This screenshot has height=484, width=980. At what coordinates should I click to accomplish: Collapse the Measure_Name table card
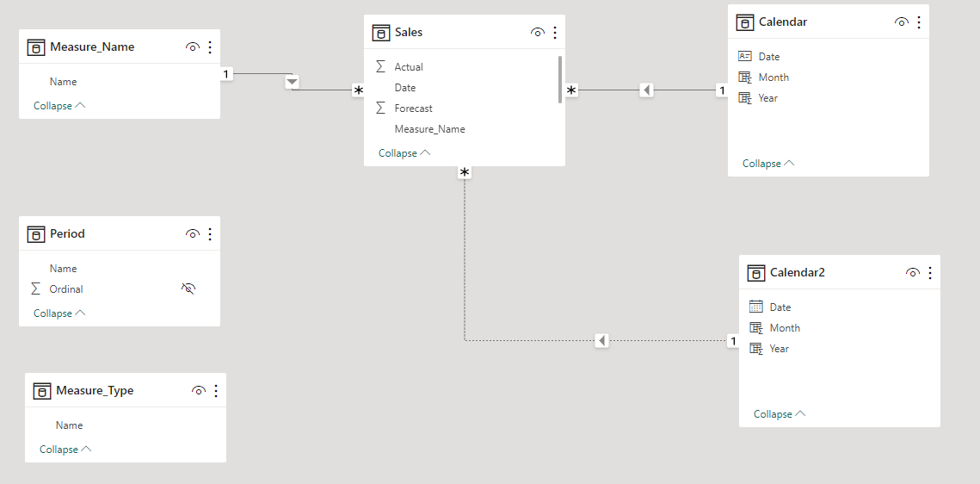[59, 106]
